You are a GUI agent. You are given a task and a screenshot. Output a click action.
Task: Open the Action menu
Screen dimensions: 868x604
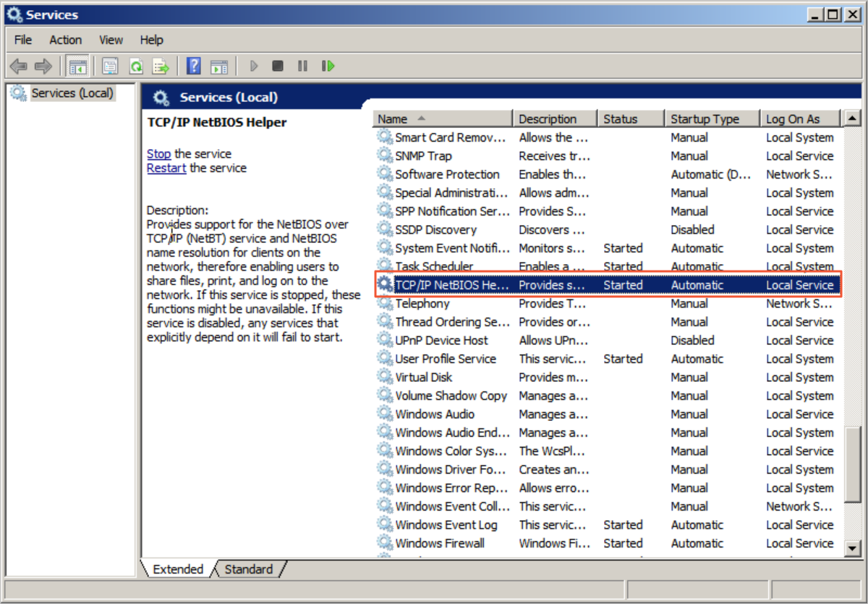(65, 40)
